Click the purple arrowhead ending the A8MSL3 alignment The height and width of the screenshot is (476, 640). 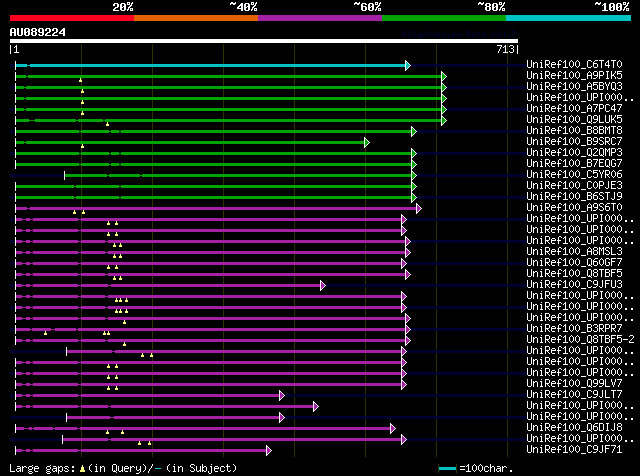tap(408, 253)
